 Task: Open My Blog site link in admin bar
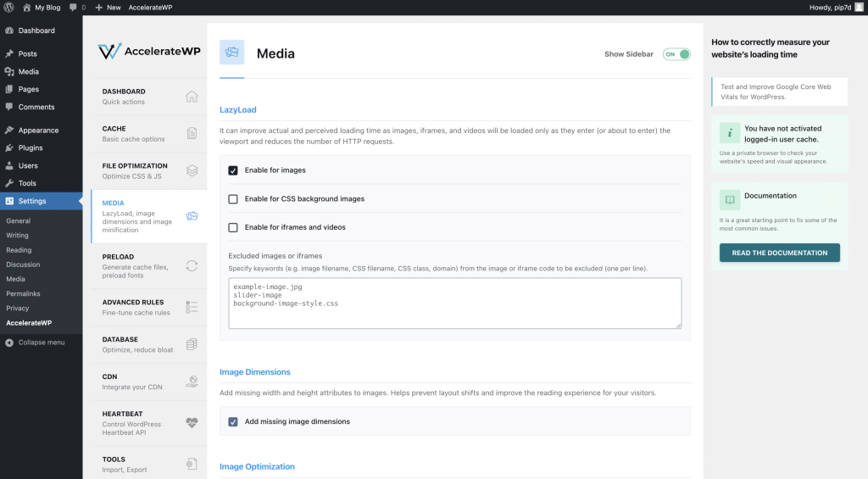click(x=42, y=7)
